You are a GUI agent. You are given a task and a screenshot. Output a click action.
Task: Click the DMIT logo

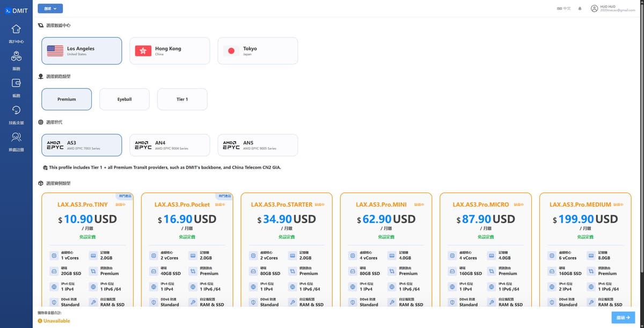point(17,10)
